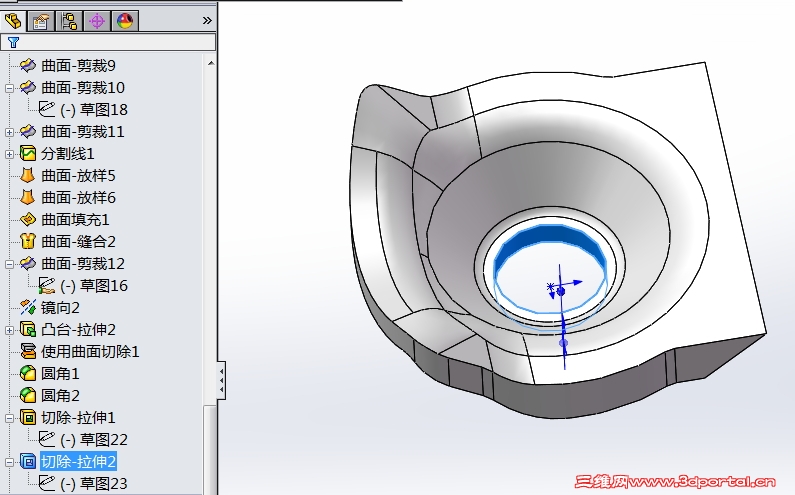Screen dimensions: 795x495
Task: Select the 切除-拉伸2 cut icon
Action: pyautogui.click(x=27, y=462)
